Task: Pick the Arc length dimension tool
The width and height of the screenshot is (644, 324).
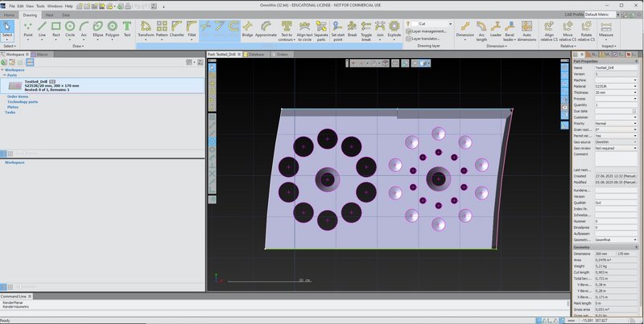Action: coord(482,29)
